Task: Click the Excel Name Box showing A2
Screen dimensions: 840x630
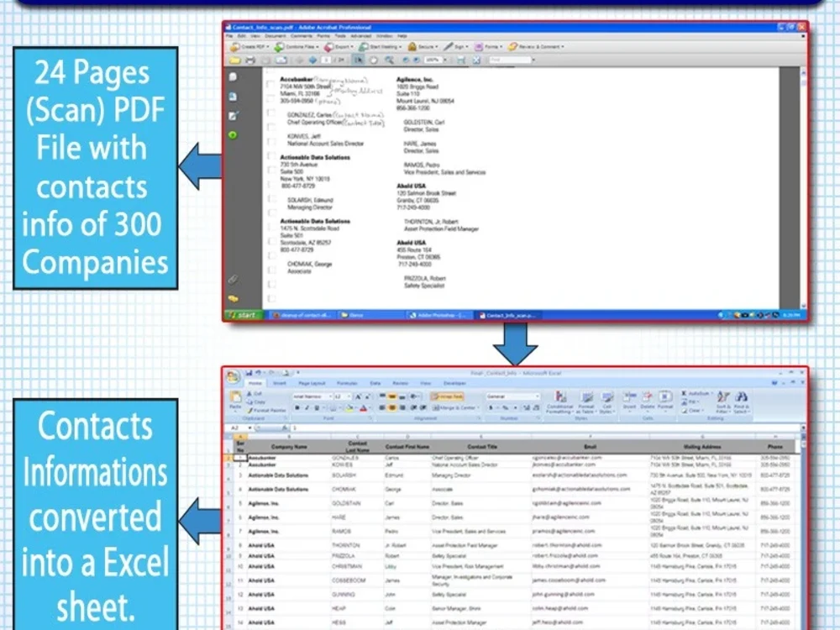Action: point(240,428)
